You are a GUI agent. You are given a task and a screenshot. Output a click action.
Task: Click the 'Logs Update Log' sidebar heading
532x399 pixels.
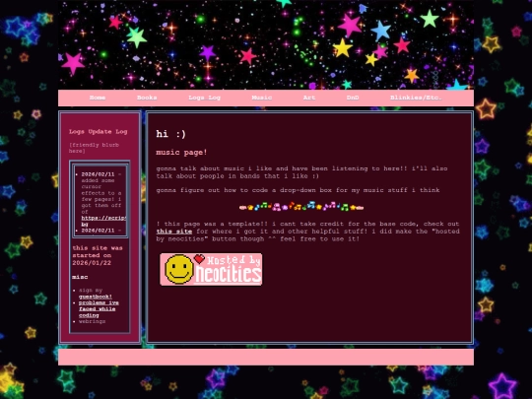(x=99, y=132)
